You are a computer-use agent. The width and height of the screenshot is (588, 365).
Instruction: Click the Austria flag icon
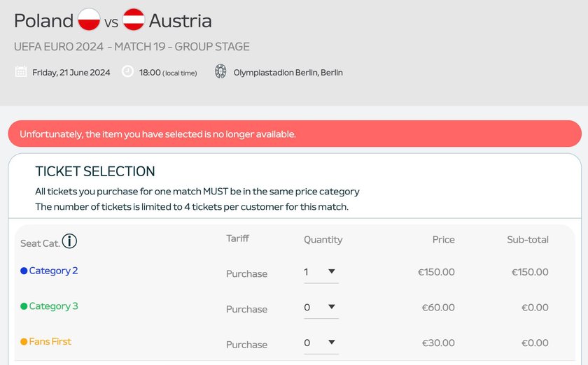[134, 20]
